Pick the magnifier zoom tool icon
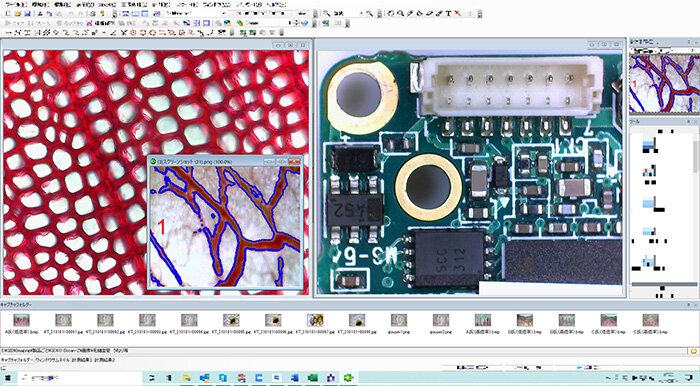Image resolution: width=700 pixels, height=386 pixels. [400, 13]
